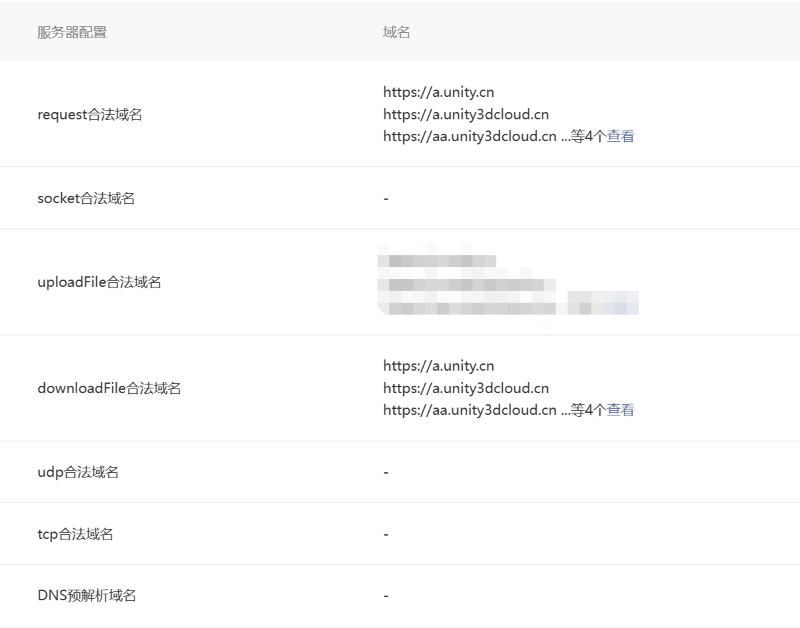Click the empty dash value for socket合法域名
The width and height of the screenshot is (800, 628).
click(386, 198)
